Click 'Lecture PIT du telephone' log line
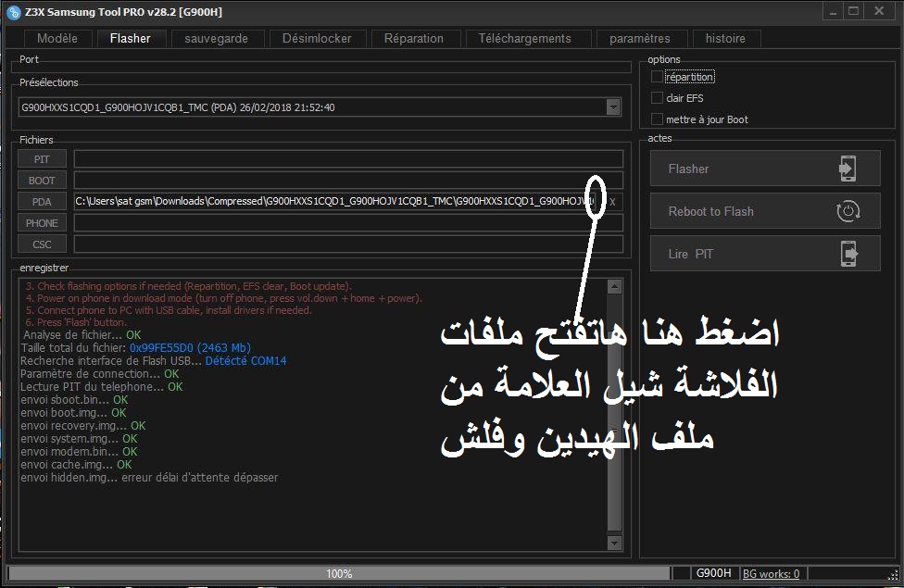The height and width of the screenshot is (588, 904). [102, 387]
